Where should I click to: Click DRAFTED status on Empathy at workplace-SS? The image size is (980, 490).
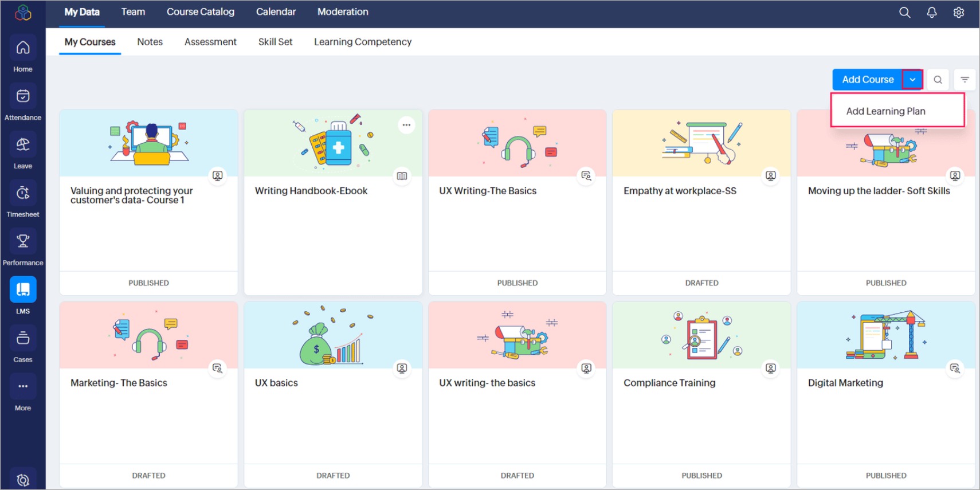coord(701,283)
